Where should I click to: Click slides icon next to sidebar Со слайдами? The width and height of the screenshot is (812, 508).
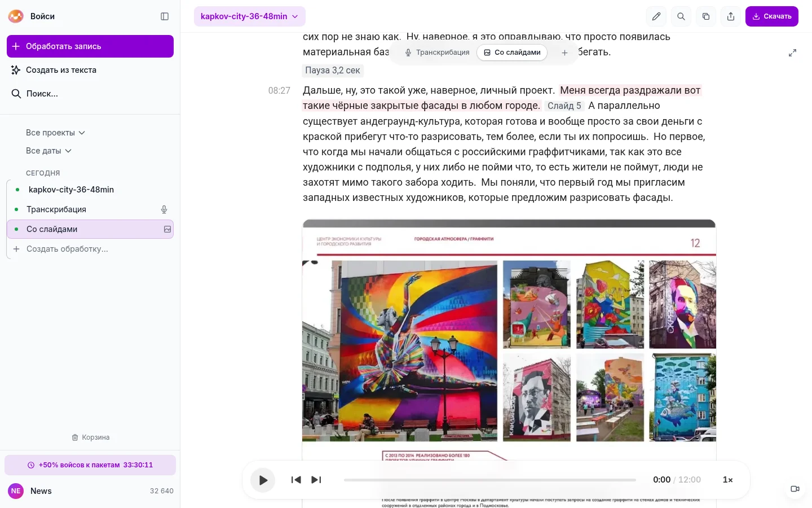click(x=167, y=229)
